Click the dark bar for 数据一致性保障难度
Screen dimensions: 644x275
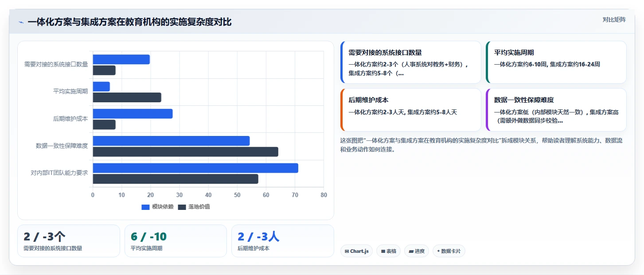point(185,151)
